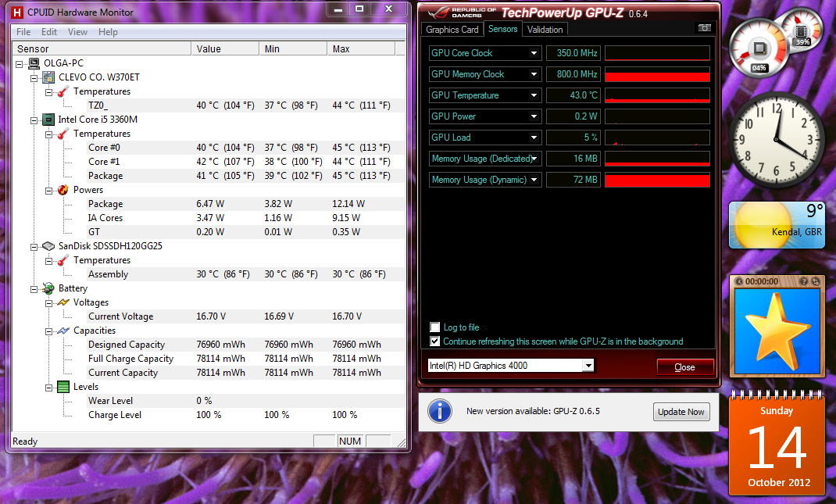The image size is (836, 504).
Task: Click the thermometer icon beside TZ0_'s Temperatures group
Action: [x=63, y=91]
